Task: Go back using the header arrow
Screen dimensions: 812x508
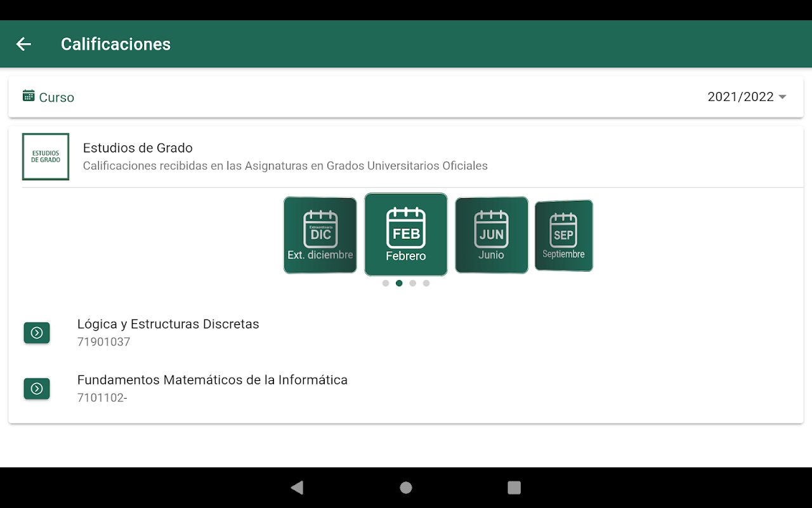Action: click(x=23, y=44)
